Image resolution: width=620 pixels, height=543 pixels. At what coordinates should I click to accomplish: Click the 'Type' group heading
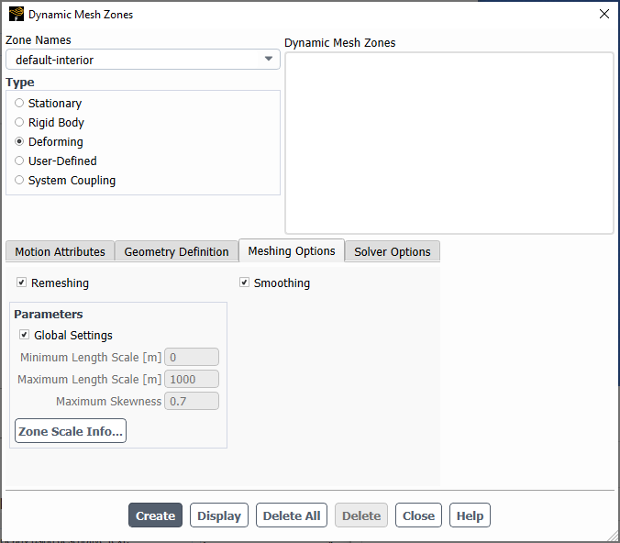pyautogui.click(x=20, y=82)
